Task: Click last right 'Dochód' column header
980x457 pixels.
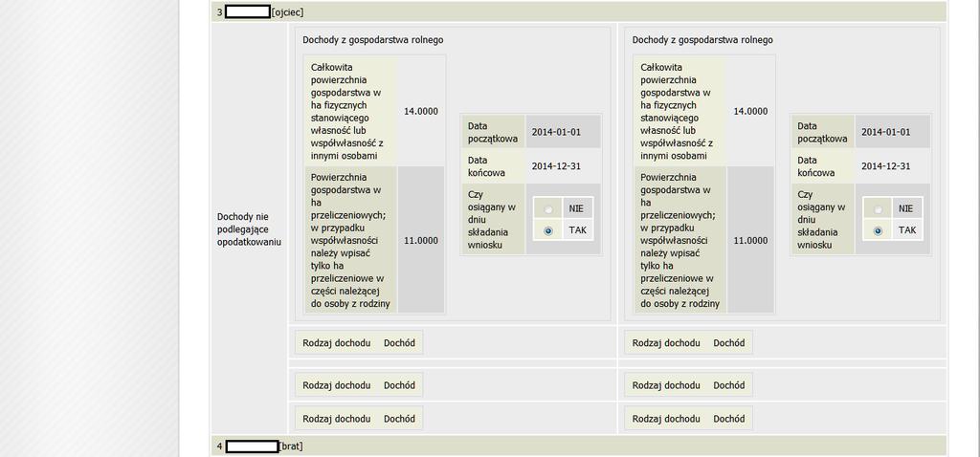Action: click(x=728, y=419)
